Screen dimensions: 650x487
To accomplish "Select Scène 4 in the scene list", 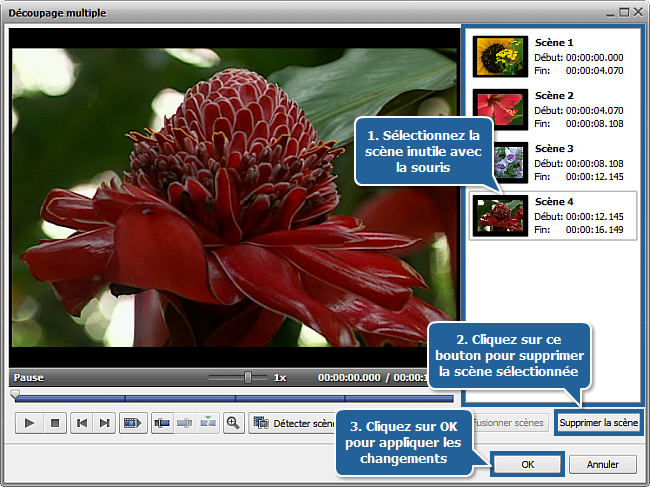I will tap(554, 215).
